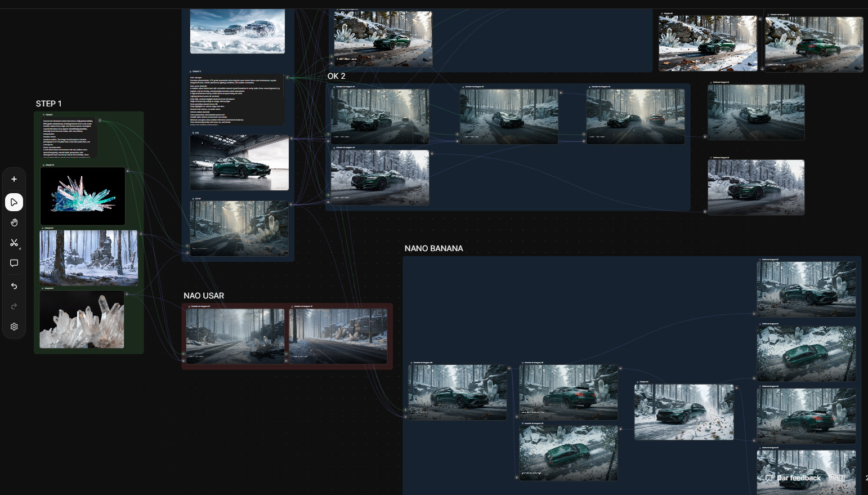Select the green car in hangar image
Image resolution: width=868 pixels, height=495 pixels.
[239, 163]
